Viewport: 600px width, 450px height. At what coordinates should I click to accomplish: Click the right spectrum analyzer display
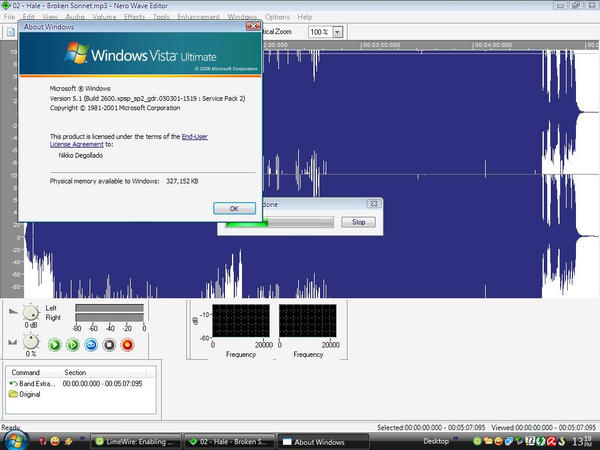[x=308, y=321]
